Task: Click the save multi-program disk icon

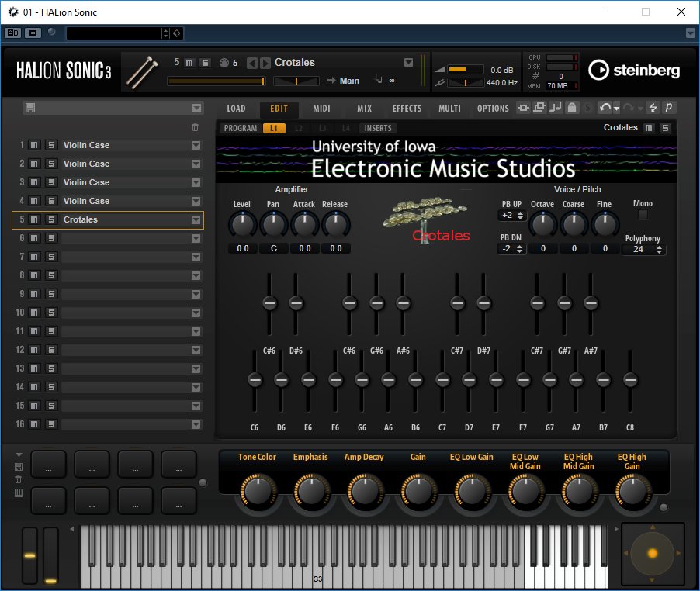Action: [x=30, y=108]
